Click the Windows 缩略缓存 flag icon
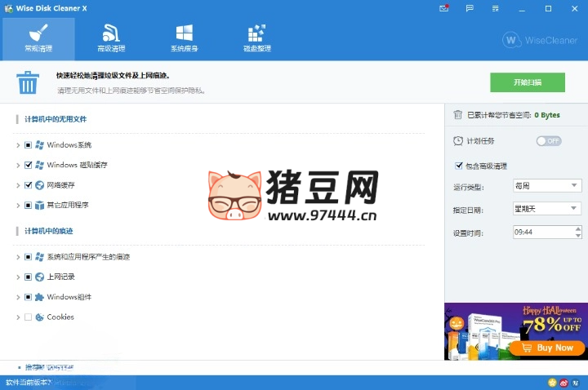The height and width of the screenshot is (390, 588). pos(39,165)
